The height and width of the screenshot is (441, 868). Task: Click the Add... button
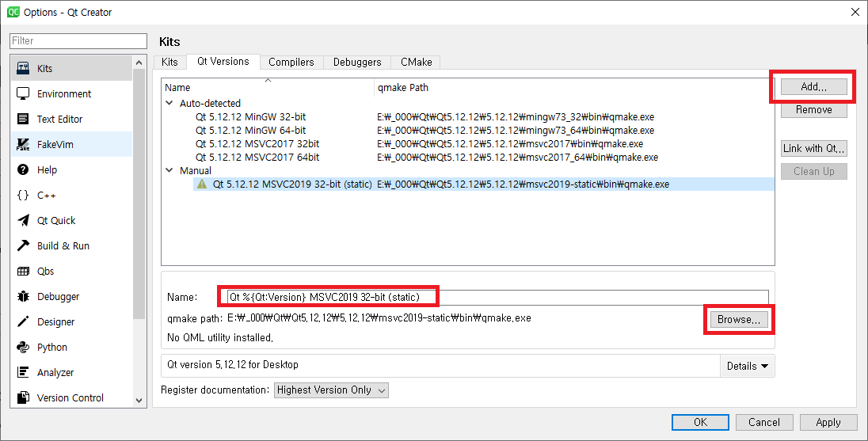(814, 86)
